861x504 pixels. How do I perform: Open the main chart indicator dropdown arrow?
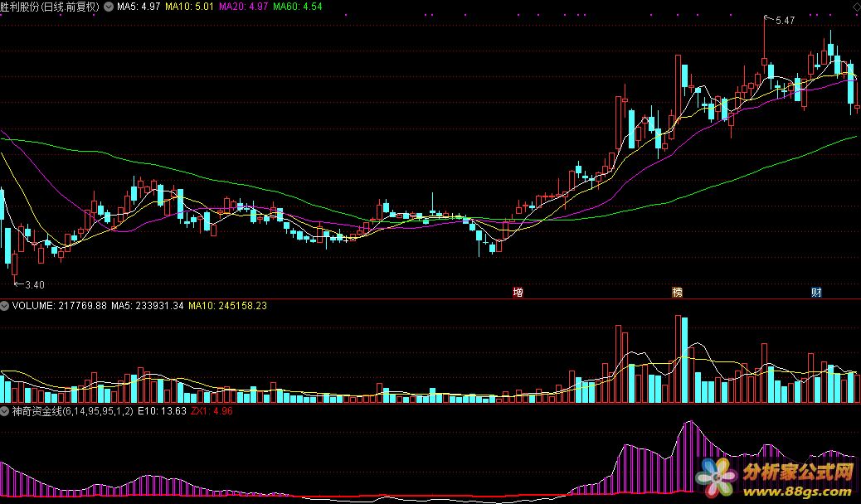[x=108, y=7]
